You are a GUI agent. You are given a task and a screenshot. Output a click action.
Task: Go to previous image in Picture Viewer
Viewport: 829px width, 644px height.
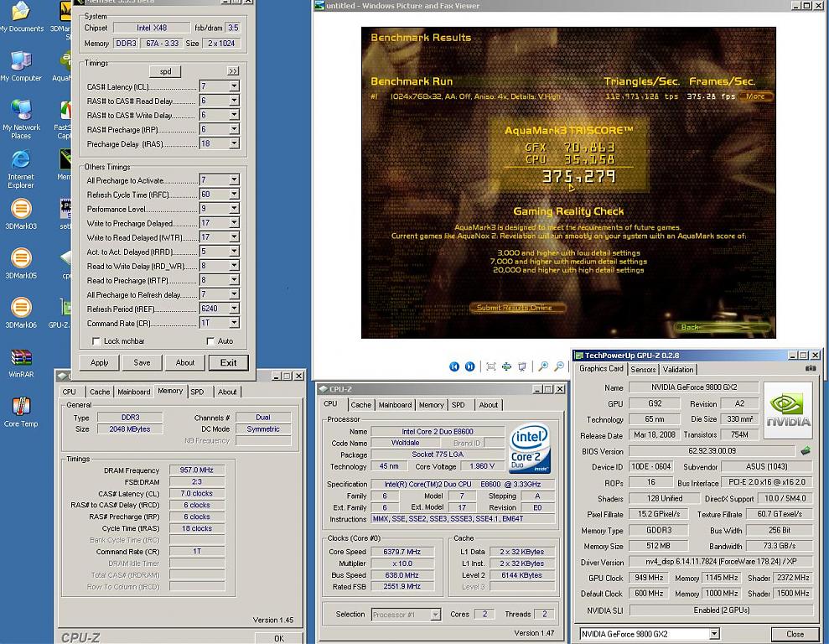(454, 366)
